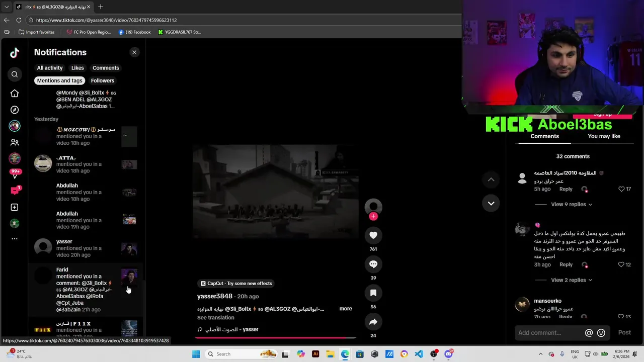Viewport: 644px width, 362px height.
Task: Open Adobe Illustrator from the taskbar
Action: 315,354
